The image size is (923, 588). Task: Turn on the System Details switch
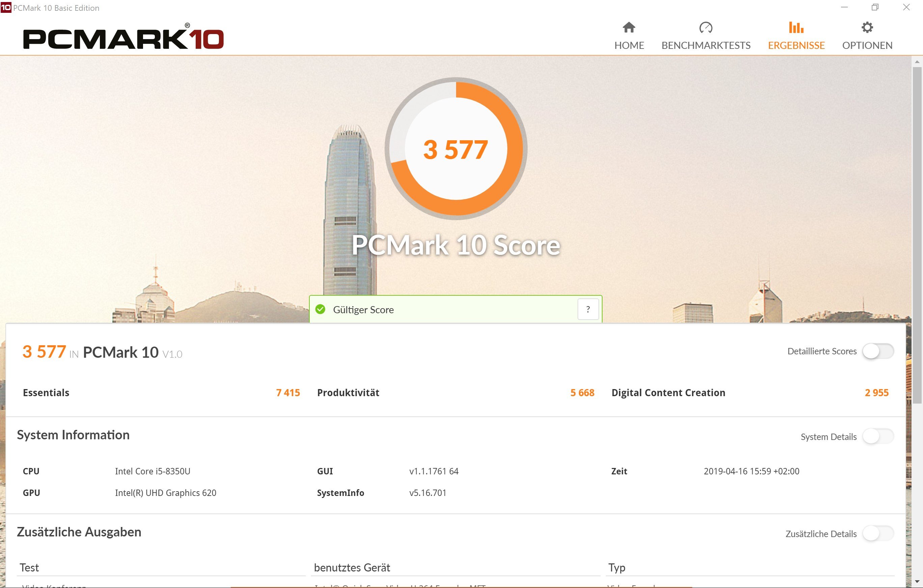pyautogui.click(x=878, y=436)
